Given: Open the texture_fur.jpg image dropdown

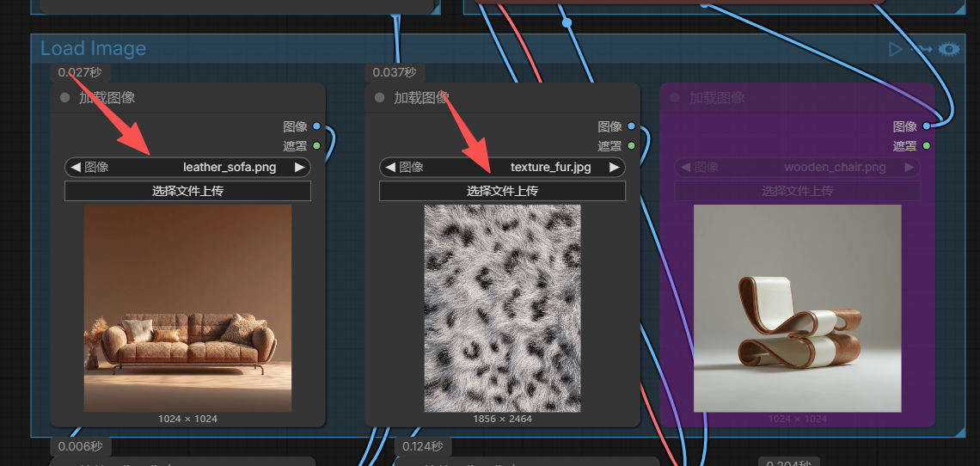Looking at the screenshot, I should [503, 167].
